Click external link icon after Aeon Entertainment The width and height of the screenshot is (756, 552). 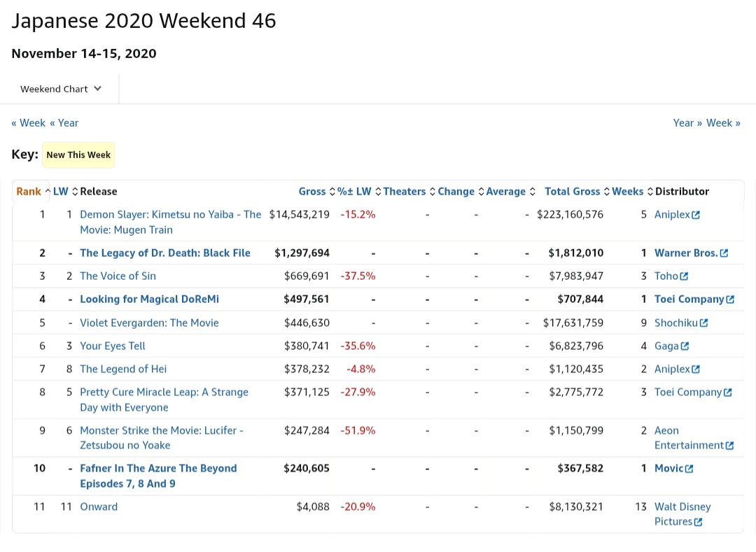729,446
